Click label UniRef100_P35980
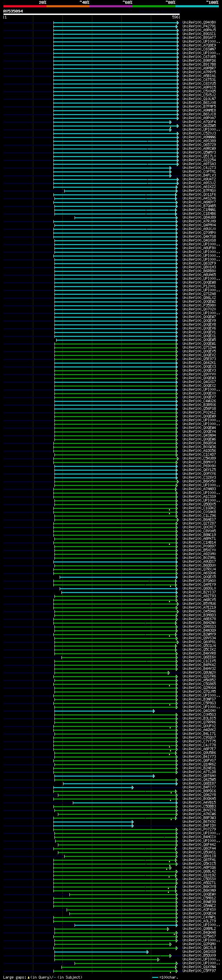222x980 pixels. (x=199, y=305)
